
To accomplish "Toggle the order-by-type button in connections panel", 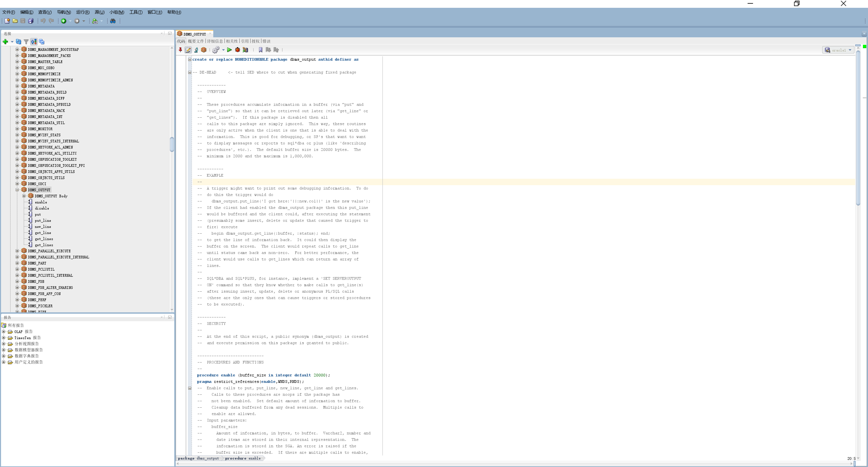I will 34,42.
